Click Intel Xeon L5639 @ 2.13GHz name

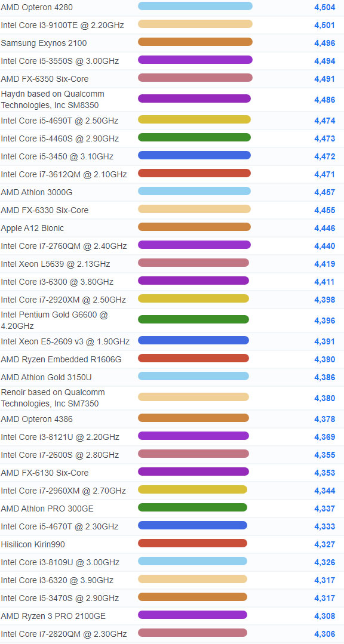(56, 264)
